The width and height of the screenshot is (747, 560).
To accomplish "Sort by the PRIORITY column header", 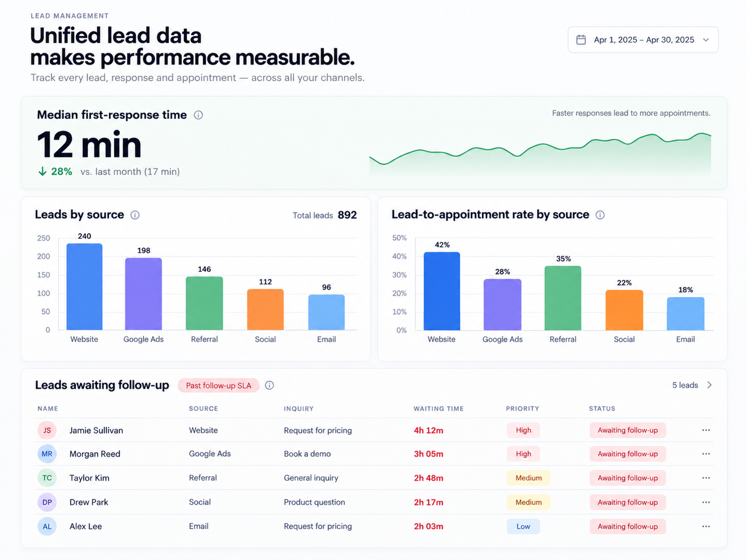I will 523,409.
